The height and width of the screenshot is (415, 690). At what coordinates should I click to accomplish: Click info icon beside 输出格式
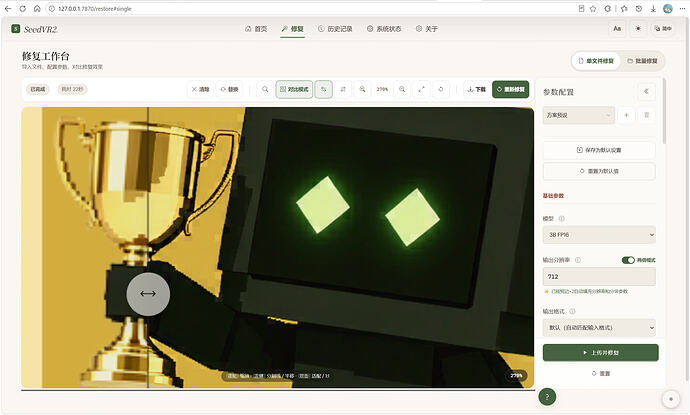coord(572,311)
